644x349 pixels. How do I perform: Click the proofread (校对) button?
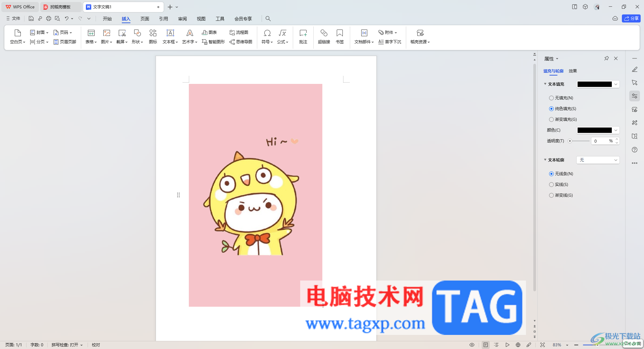point(96,345)
